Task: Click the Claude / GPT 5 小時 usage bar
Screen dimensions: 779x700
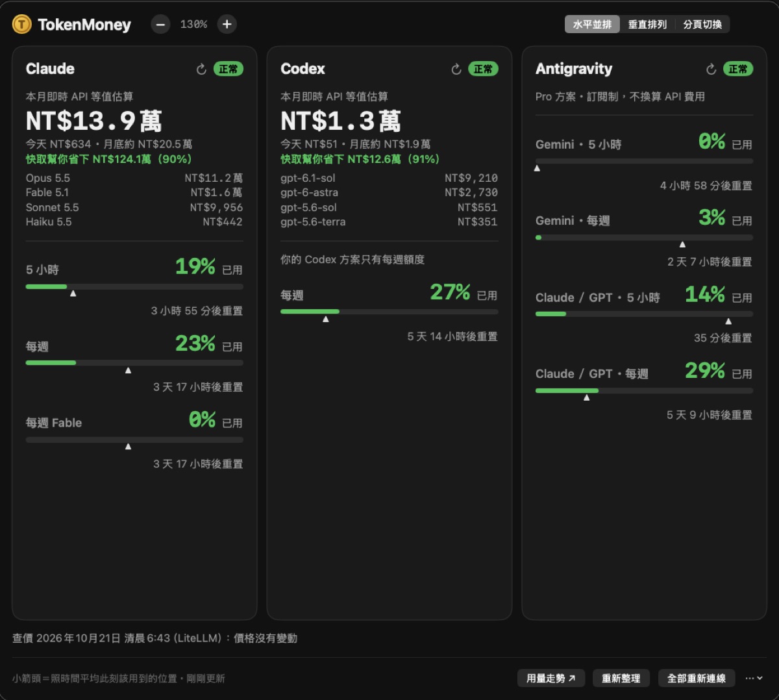Action: [x=644, y=314]
